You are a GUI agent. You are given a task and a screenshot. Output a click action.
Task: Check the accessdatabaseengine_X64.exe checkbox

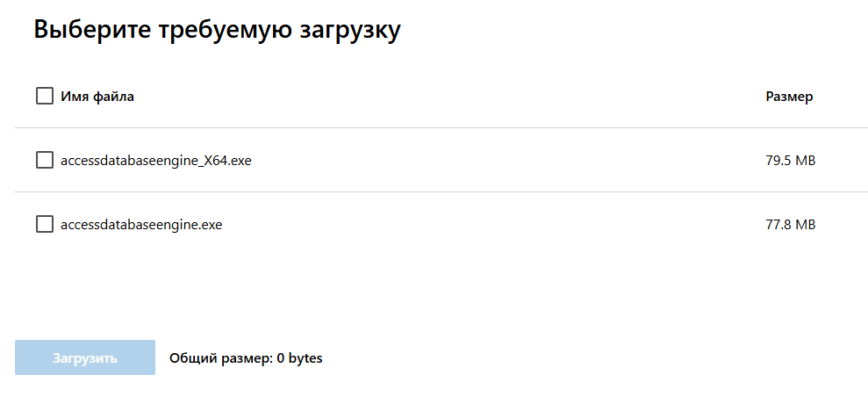pos(45,160)
